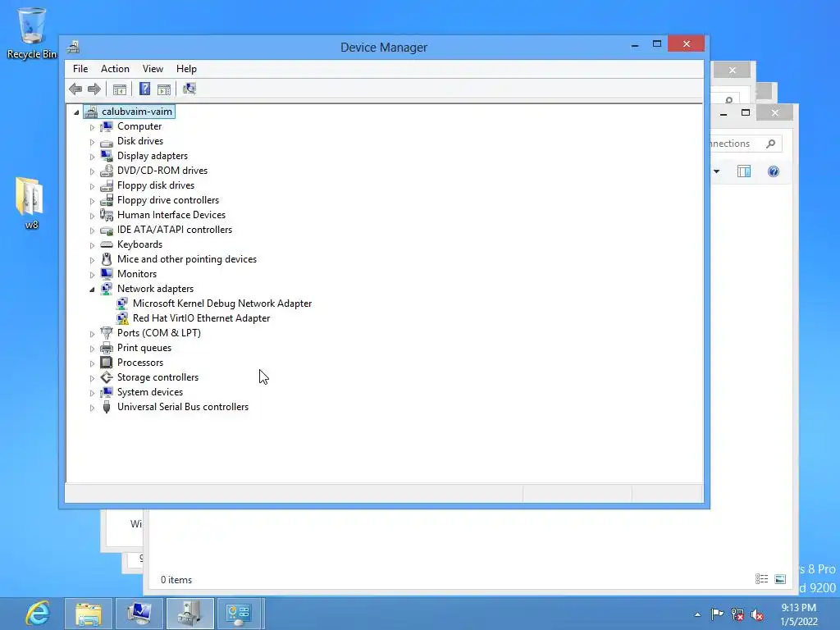Screen dimensions: 840x630
Task: Expand the Ports (COM & LPT) node
Action: coord(92,334)
